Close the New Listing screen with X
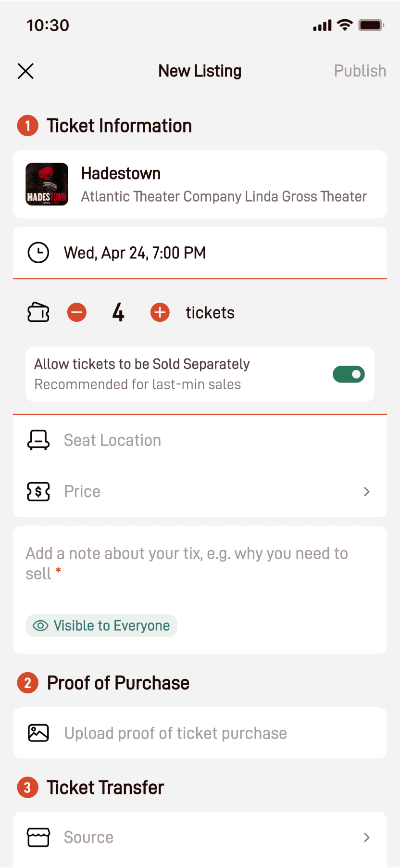400x868 pixels. [x=25, y=71]
